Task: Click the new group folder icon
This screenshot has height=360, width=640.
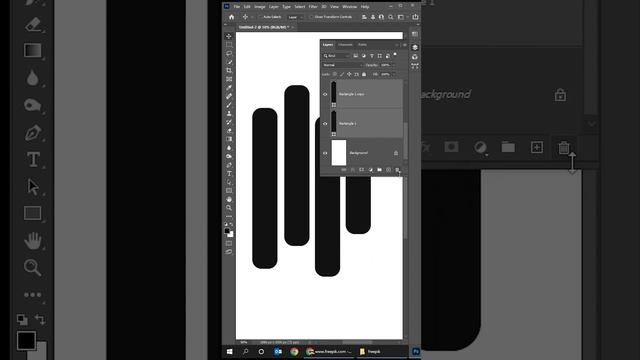Action: (379, 170)
